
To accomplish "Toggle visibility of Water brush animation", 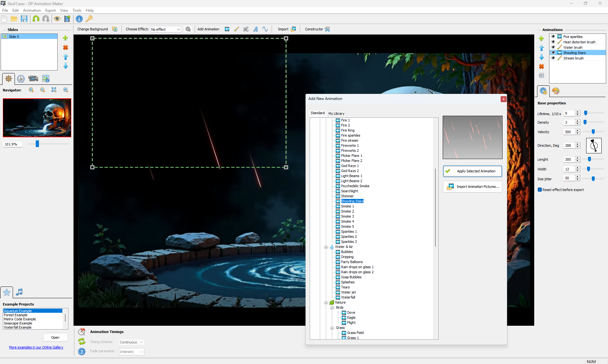I will coord(553,47).
